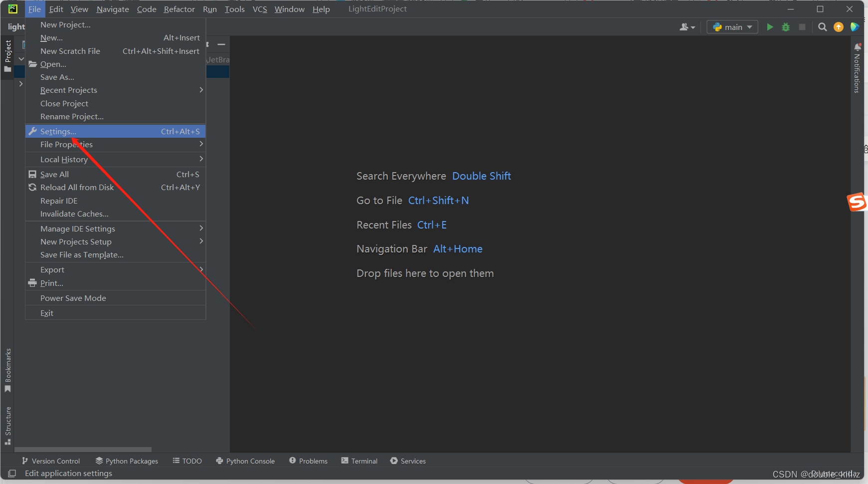Close the open File menu
The width and height of the screenshot is (868, 484).
click(x=34, y=9)
